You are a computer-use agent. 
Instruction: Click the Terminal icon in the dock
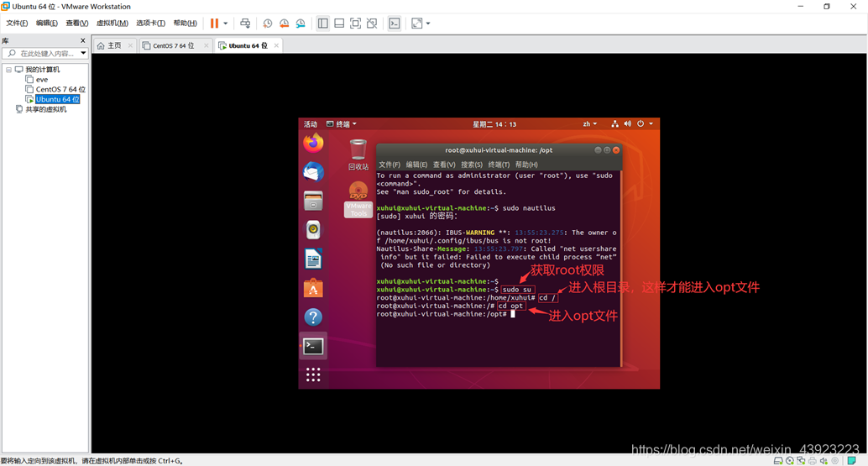(313, 346)
